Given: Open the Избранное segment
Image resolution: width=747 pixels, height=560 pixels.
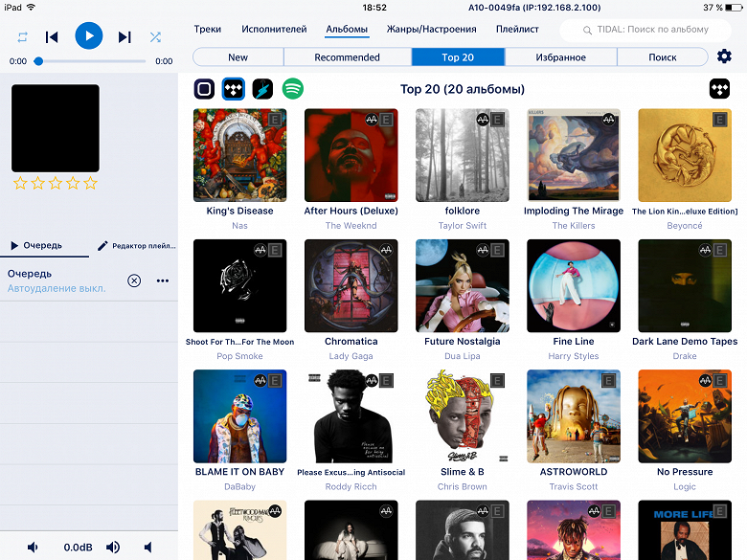Looking at the screenshot, I should tap(560, 57).
